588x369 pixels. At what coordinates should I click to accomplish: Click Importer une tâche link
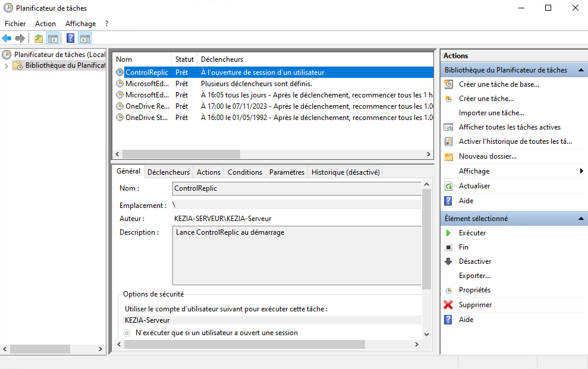pos(491,113)
